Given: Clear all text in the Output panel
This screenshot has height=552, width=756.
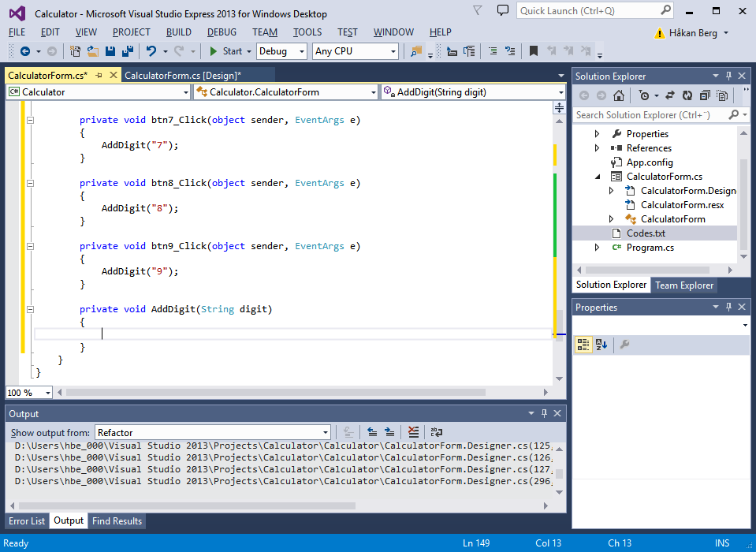Looking at the screenshot, I should [413, 432].
